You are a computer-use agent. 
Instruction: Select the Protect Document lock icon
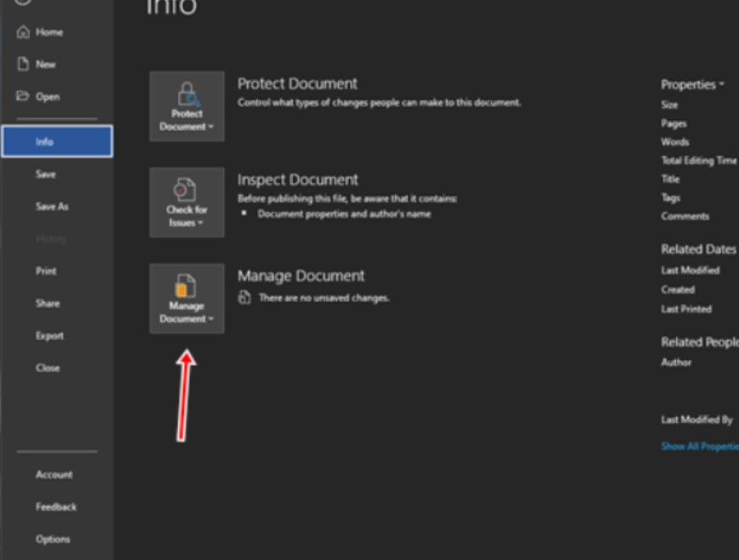186,94
